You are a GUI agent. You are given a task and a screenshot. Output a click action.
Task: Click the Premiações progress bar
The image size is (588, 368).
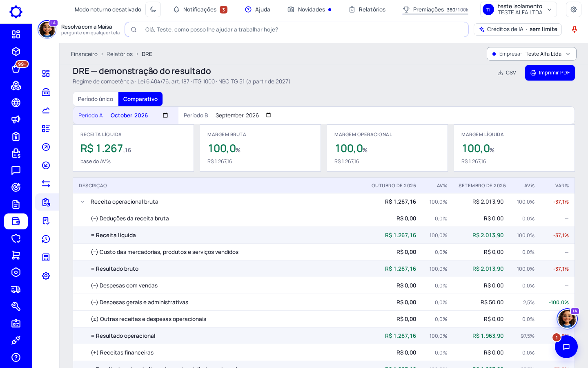[x=435, y=14]
